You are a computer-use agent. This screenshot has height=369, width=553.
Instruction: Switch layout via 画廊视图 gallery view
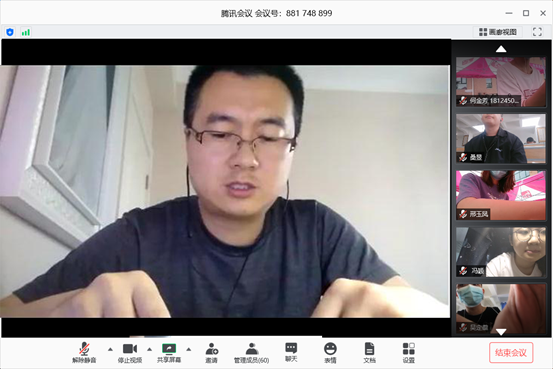[498, 32]
